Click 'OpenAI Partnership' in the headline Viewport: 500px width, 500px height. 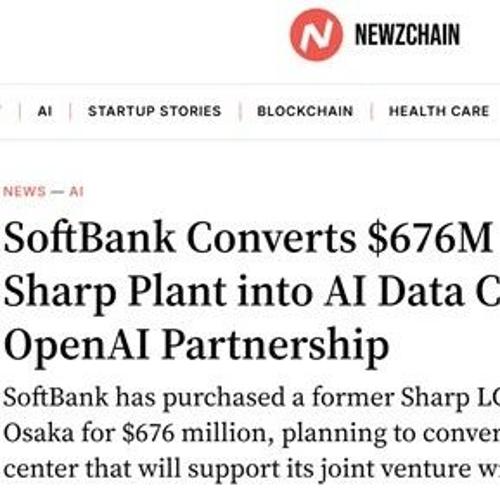196,346
